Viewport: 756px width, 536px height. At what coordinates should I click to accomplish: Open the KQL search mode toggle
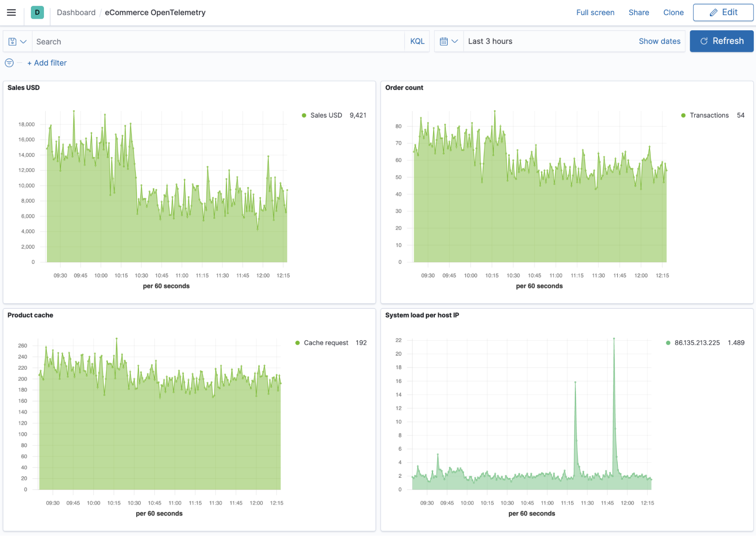(418, 41)
